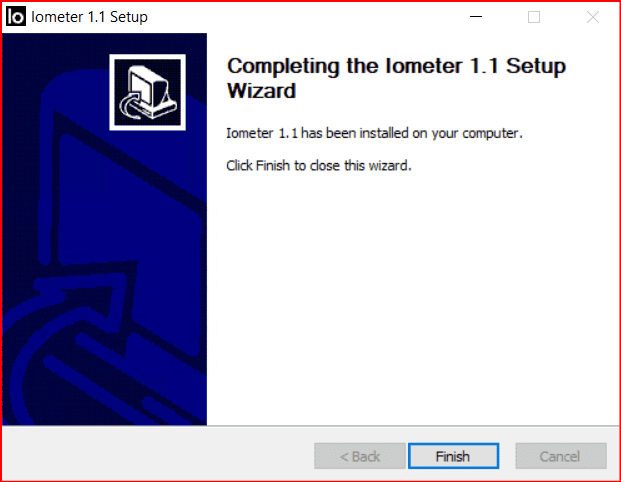The height and width of the screenshot is (482, 621).
Task: Click the "Completing the Iometer 1.1 Setup" heading
Action: [396, 66]
